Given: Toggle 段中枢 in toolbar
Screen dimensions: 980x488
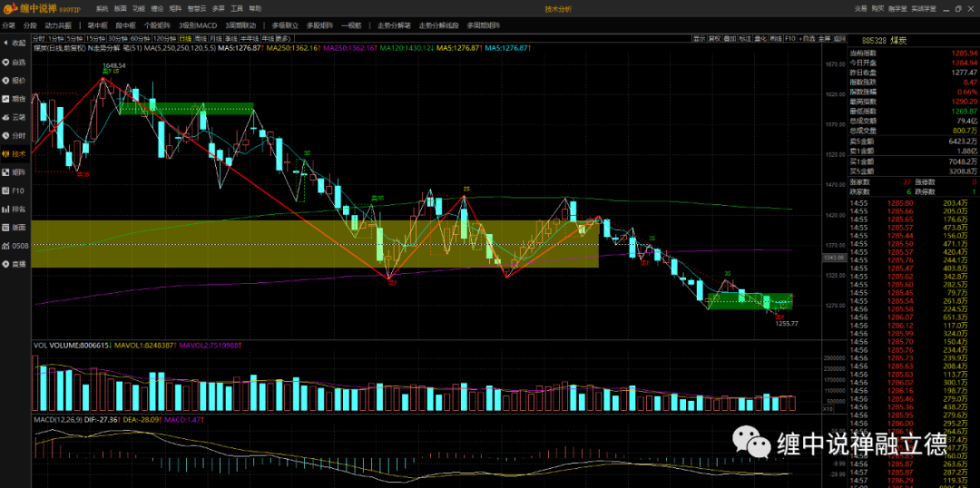Looking at the screenshot, I should (x=125, y=25).
